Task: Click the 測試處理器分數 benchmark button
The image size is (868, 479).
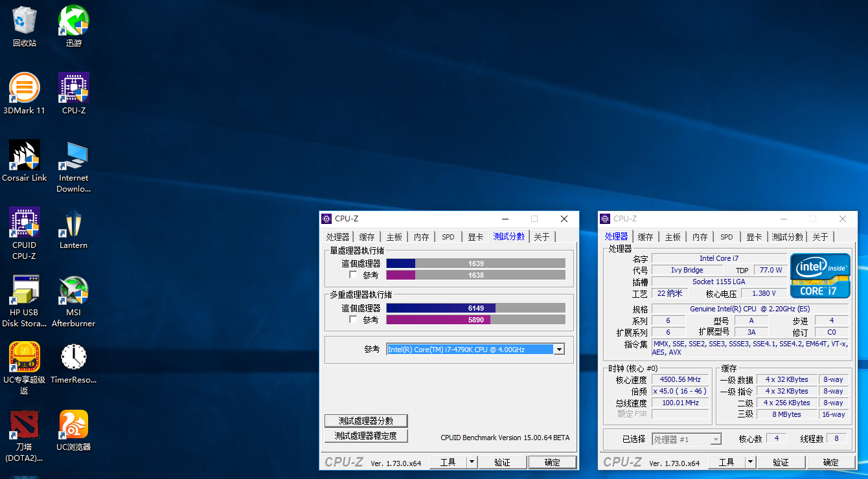Action: 366,421
